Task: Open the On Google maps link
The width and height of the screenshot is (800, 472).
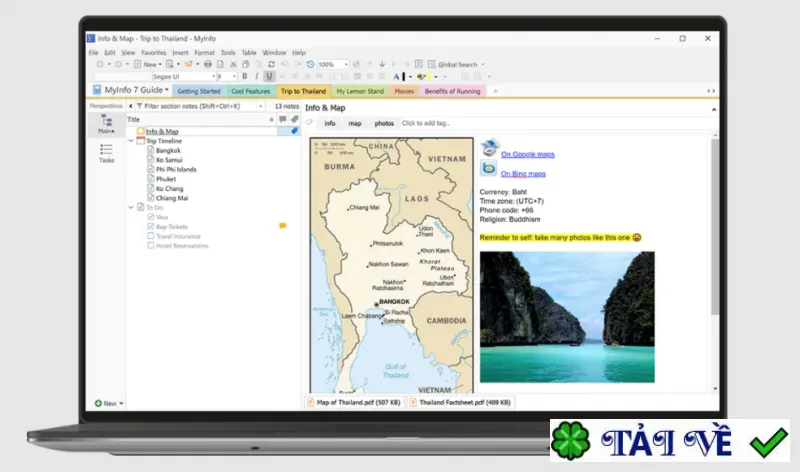Action: [528, 154]
